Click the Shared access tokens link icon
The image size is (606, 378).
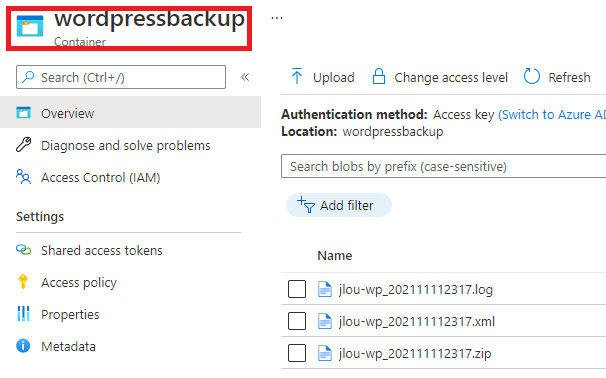[24, 250]
